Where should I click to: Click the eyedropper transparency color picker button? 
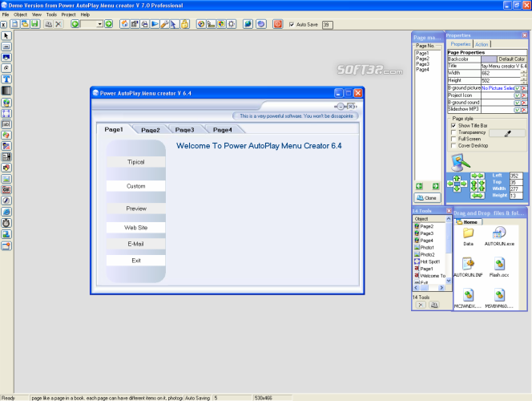click(508, 133)
